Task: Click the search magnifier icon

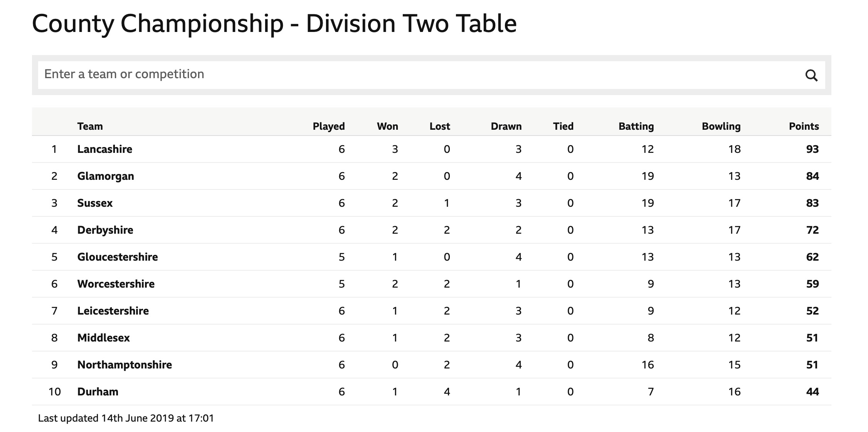Action: coord(811,75)
